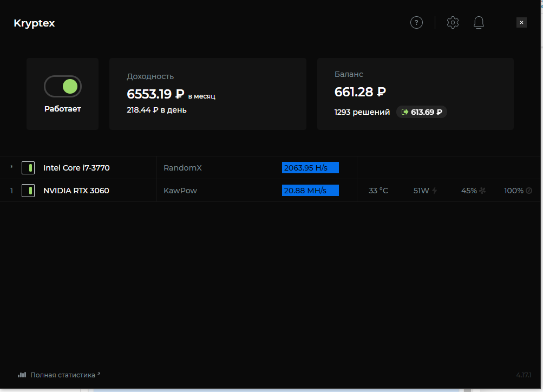Image resolution: width=543 pixels, height=392 pixels.
Task: Click the Kryptex logo title
Action: (x=34, y=23)
